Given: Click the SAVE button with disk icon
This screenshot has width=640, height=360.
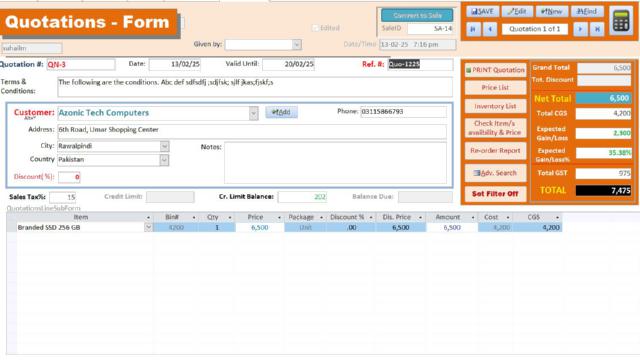Looking at the screenshot, I should [x=482, y=11].
